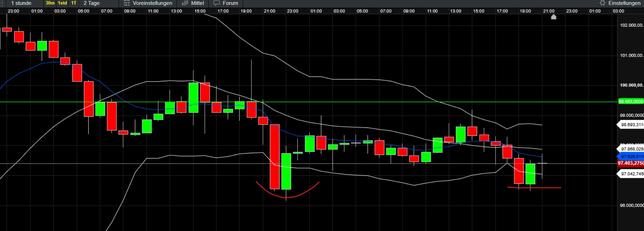The image size is (644, 231).
Task: Click the red 97.403,275 current price label
Action: 631,163
